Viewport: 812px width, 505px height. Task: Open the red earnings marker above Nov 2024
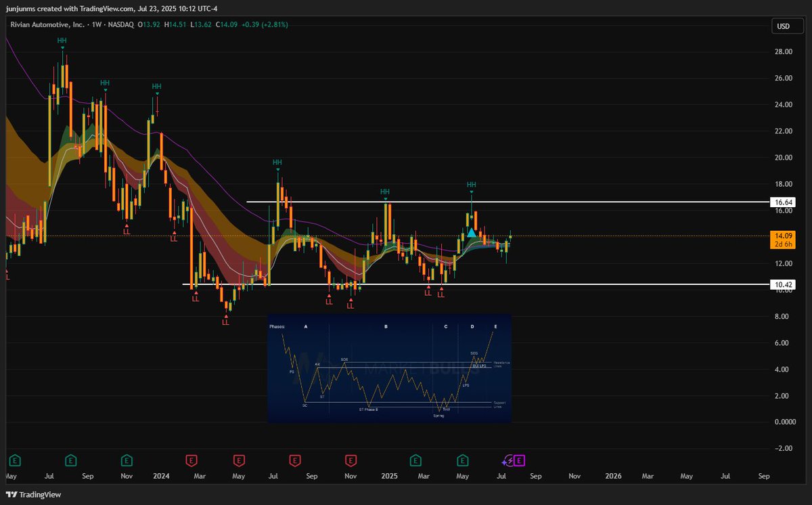coord(351,461)
